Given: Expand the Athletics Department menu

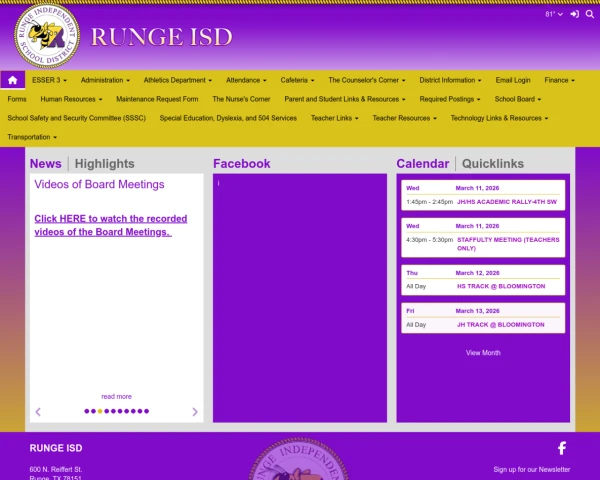Looking at the screenshot, I should 177,80.
